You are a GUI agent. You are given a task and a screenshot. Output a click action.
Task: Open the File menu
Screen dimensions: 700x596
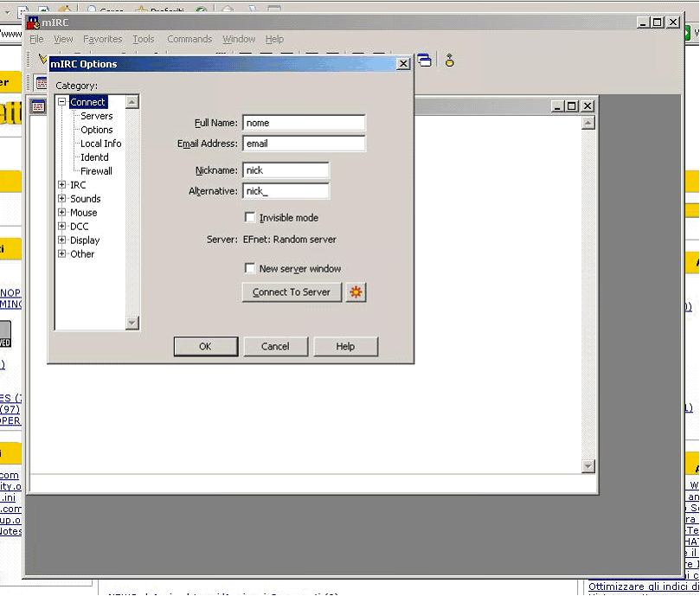click(36, 39)
